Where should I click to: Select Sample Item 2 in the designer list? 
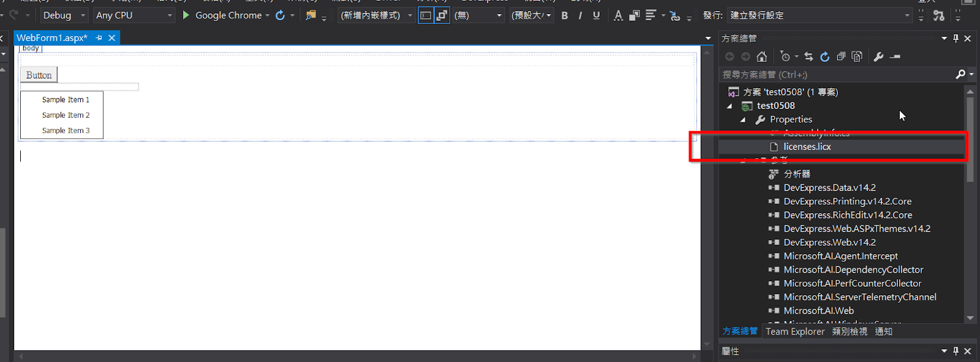[66, 115]
